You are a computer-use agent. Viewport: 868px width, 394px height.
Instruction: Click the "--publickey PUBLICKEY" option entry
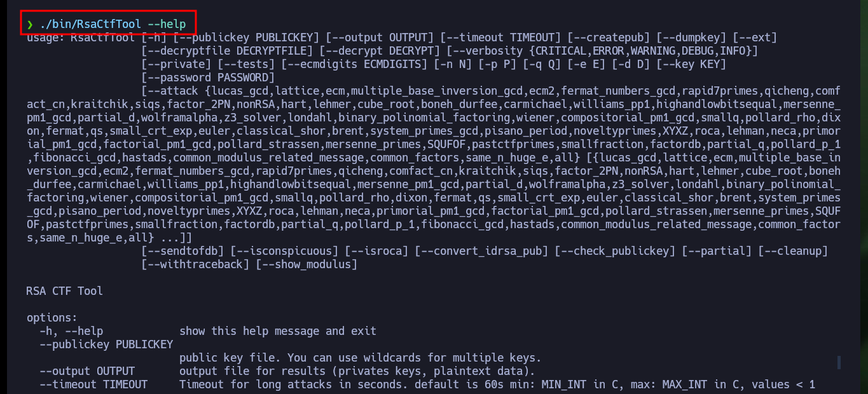106,344
